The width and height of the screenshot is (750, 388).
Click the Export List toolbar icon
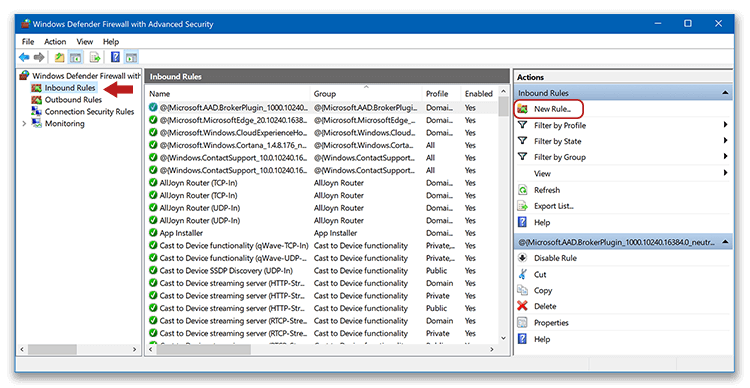95,57
